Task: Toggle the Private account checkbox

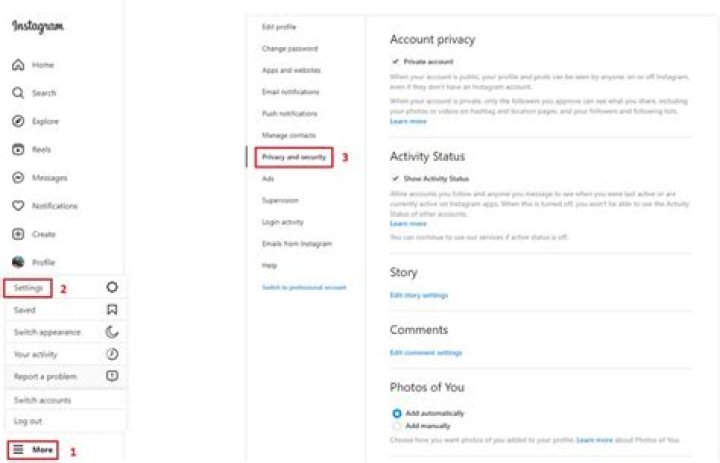Action: [396, 61]
